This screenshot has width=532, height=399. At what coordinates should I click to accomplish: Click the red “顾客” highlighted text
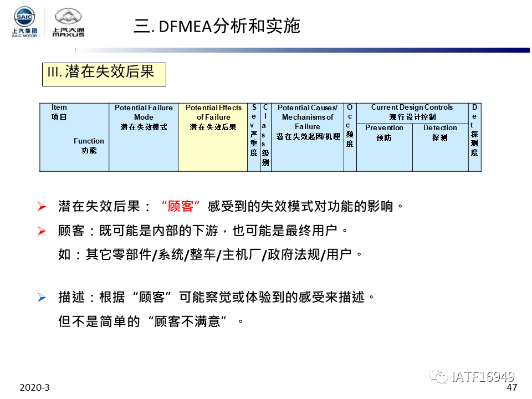point(180,207)
